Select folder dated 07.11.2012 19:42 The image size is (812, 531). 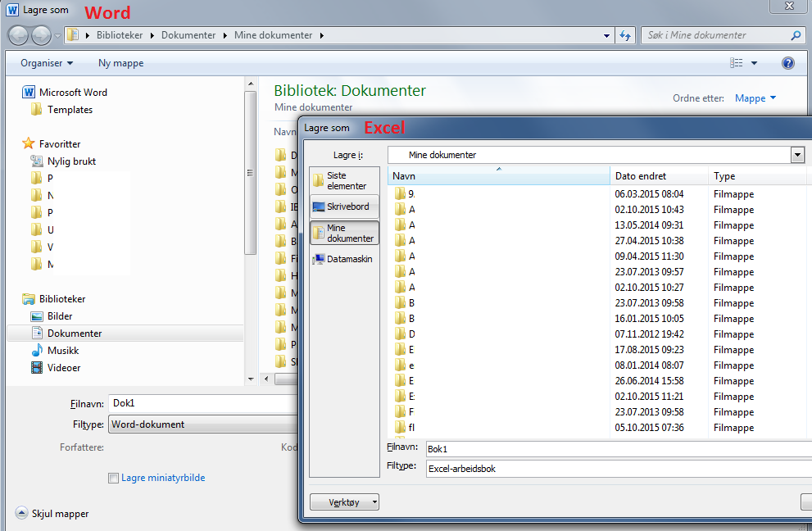pos(597,334)
